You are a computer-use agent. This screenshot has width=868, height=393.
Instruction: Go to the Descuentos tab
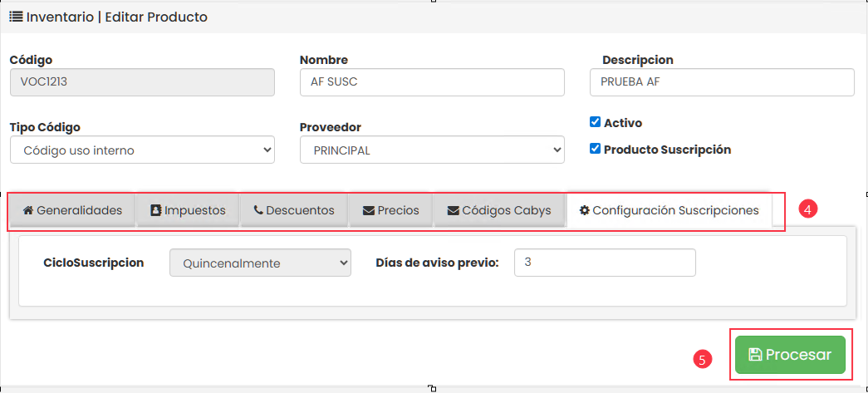coord(294,210)
